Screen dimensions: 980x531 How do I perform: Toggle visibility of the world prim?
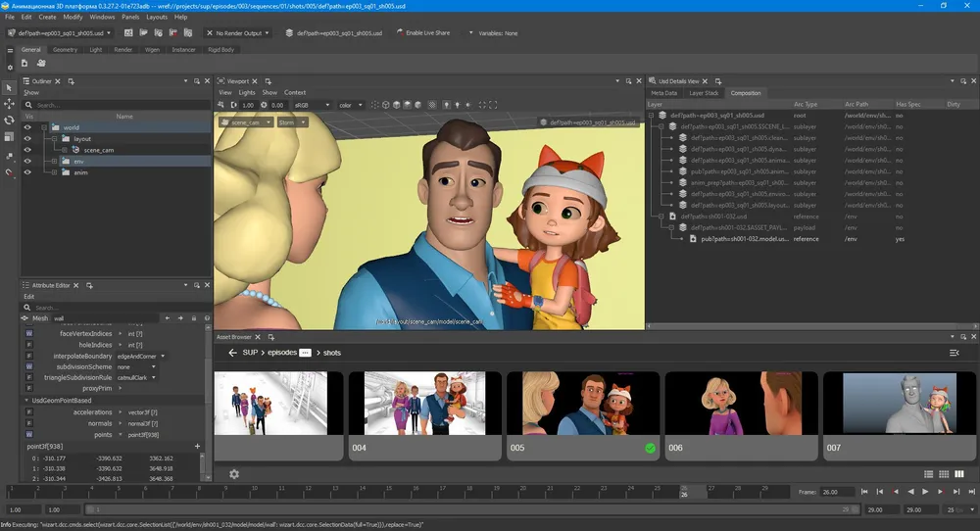pyautogui.click(x=28, y=127)
